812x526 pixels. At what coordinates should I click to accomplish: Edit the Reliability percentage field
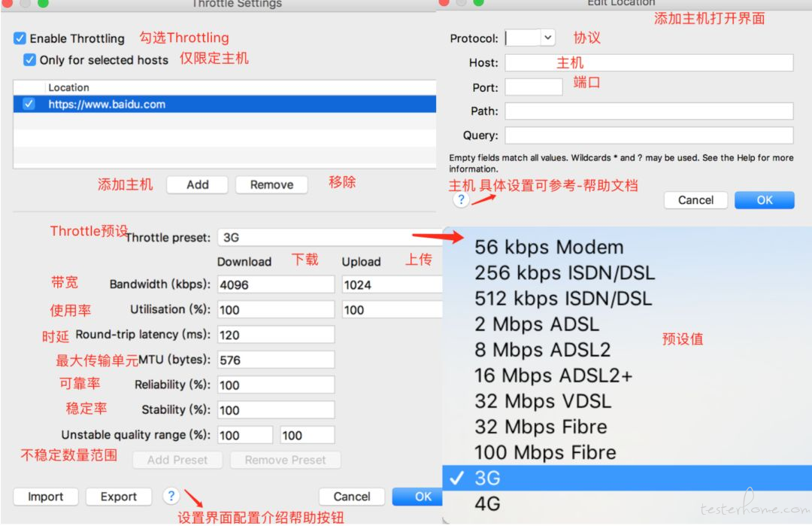(276, 385)
